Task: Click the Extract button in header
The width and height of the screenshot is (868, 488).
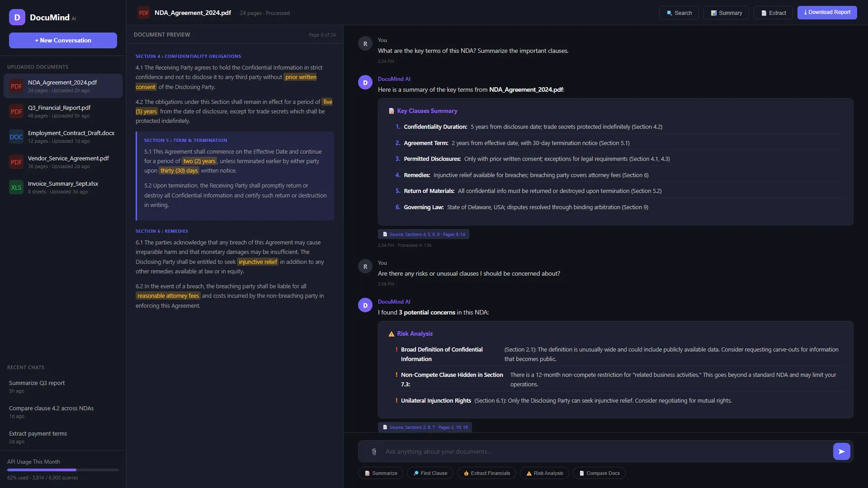Action: click(773, 13)
